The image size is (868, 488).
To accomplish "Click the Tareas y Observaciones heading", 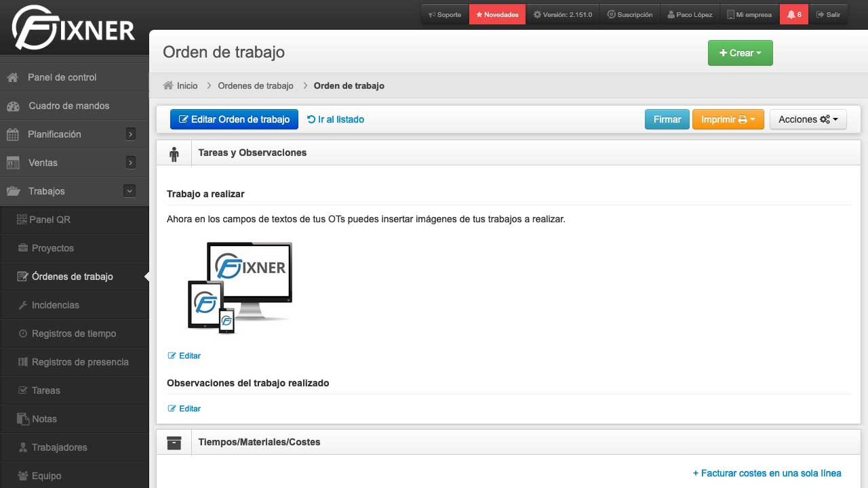I will pyautogui.click(x=252, y=152).
